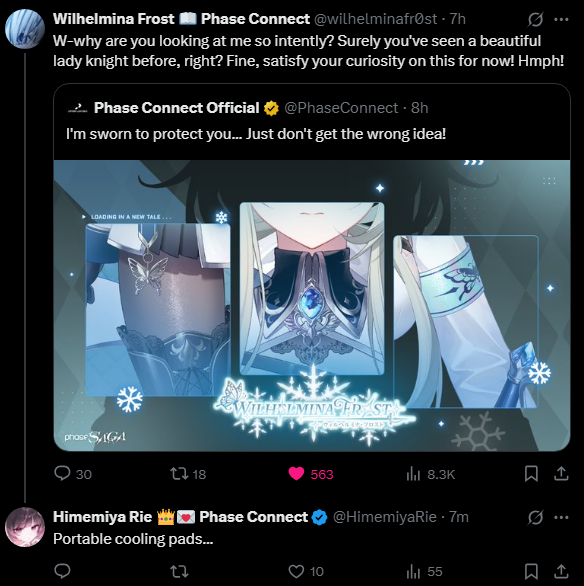View analytics showing 8.3K views
The image size is (584, 586).
(430, 474)
